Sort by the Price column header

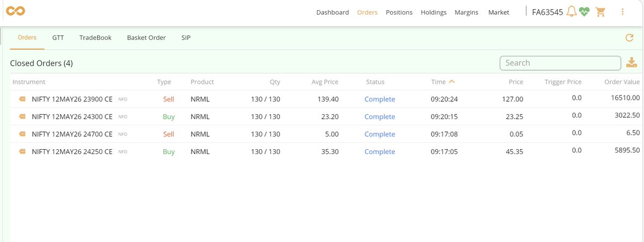pyautogui.click(x=516, y=82)
